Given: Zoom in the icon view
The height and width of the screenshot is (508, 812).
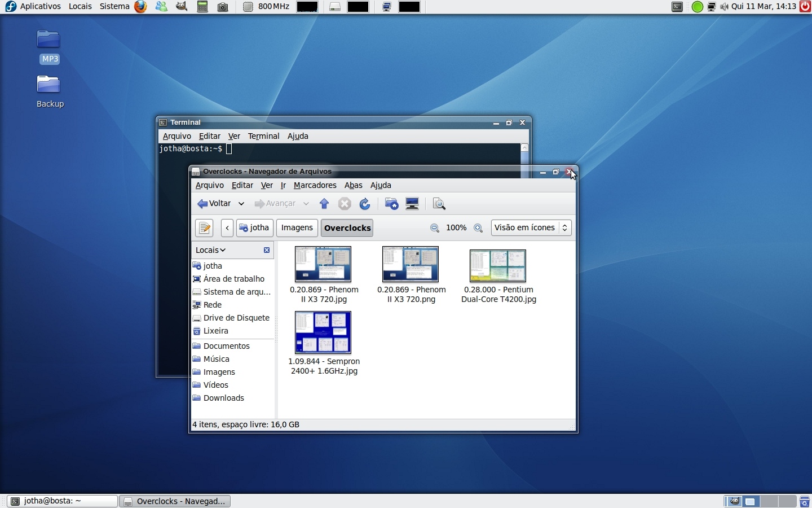Looking at the screenshot, I should click(x=479, y=229).
